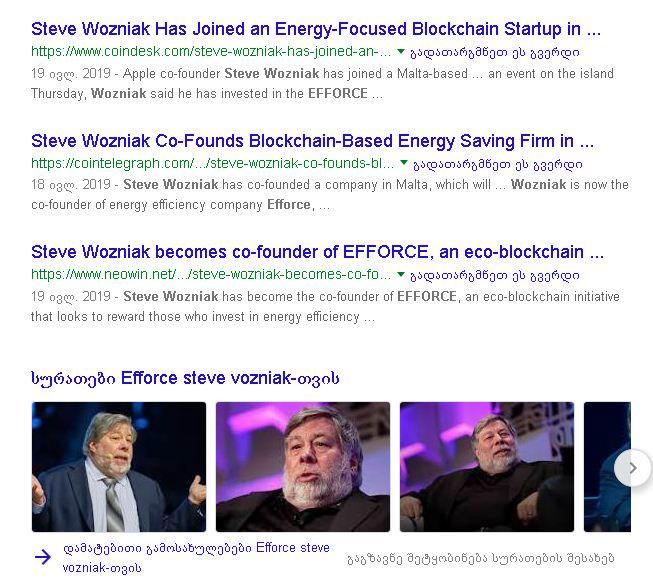The image size is (653, 587).
Task: Open the Neowin EFFORCE eco-blockchain headline
Action: click(317, 252)
